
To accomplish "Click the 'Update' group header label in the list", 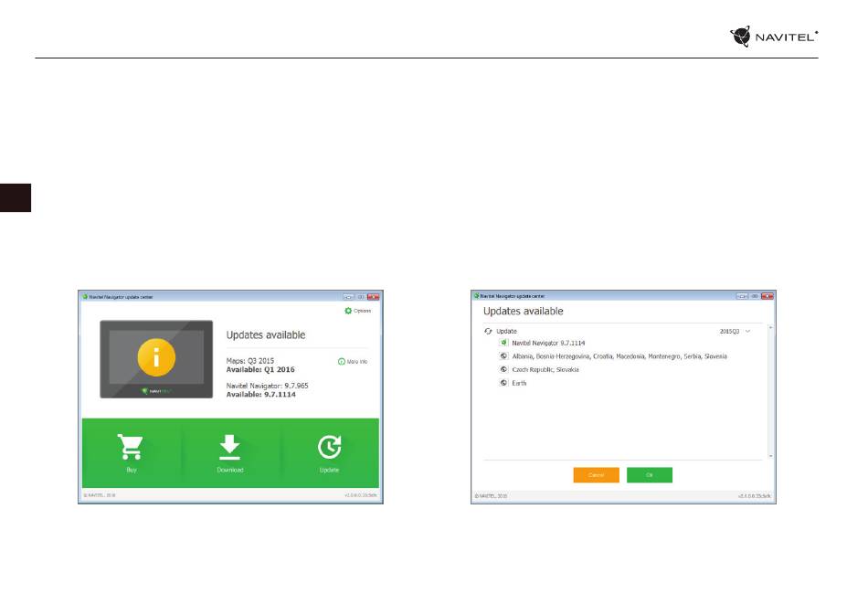I will (506, 331).
